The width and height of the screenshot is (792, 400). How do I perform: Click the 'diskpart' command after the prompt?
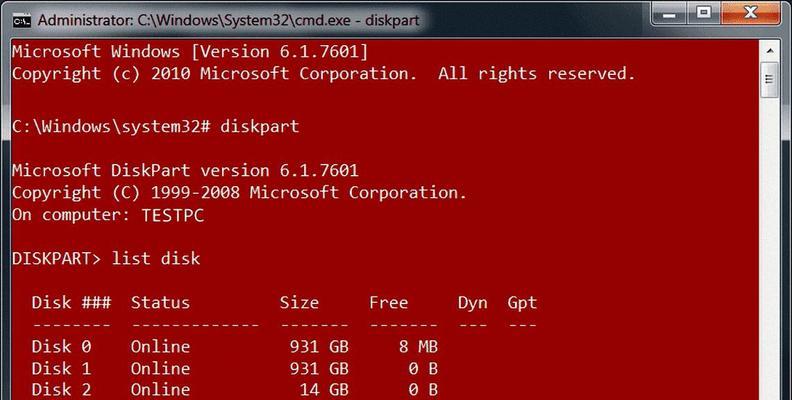click(x=260, y=126)
